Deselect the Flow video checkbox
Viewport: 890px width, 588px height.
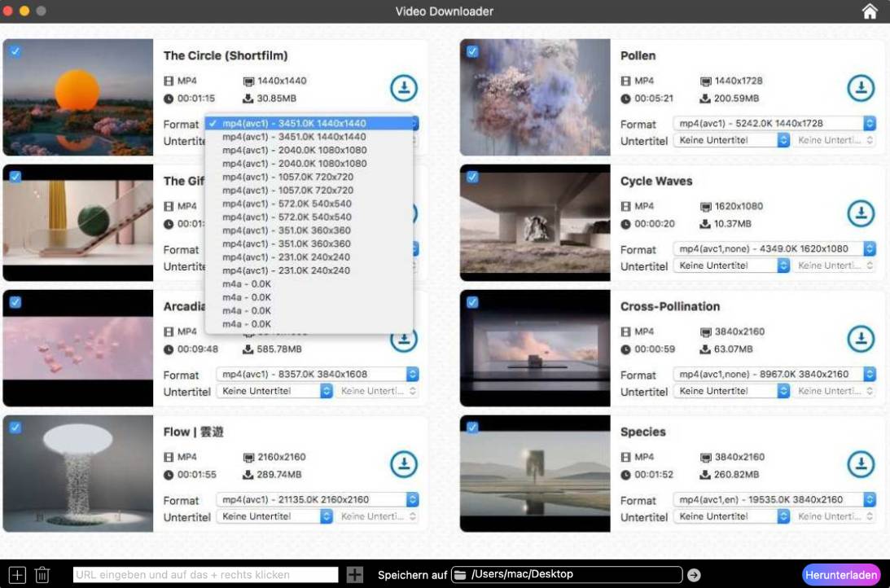pyautogui.click(x=15, y=428)
